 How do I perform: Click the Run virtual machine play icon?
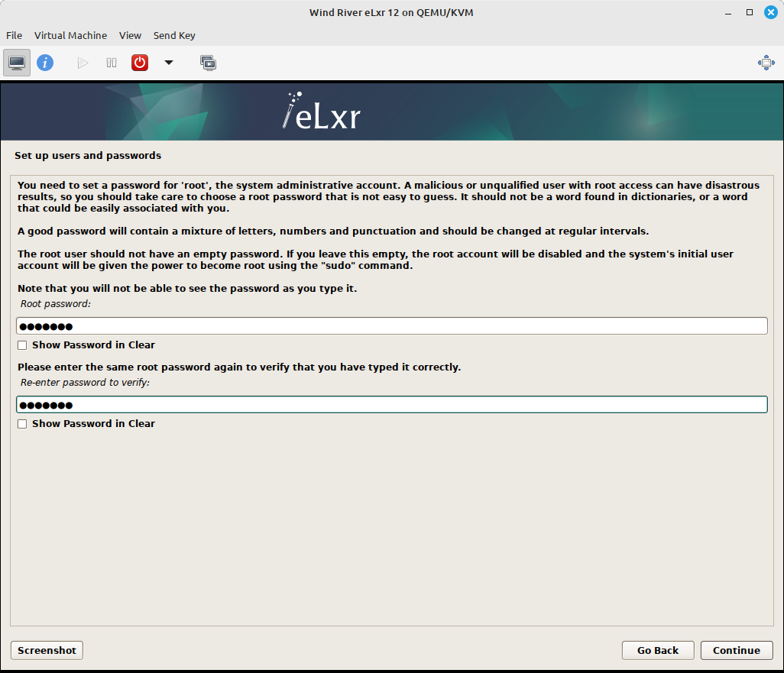(82, 62)
